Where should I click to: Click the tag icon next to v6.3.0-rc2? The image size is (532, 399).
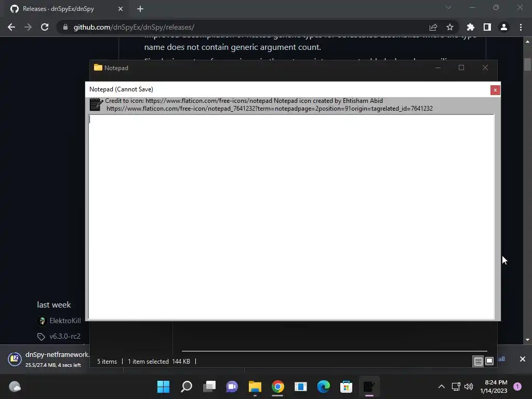[x=41, y=337]
